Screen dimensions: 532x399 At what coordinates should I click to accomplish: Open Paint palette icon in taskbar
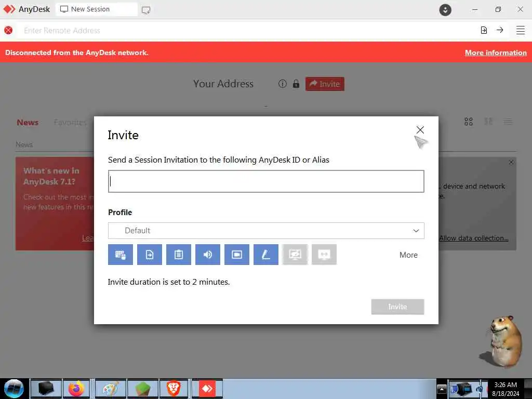pyautogui.click(x=111, y=389)
